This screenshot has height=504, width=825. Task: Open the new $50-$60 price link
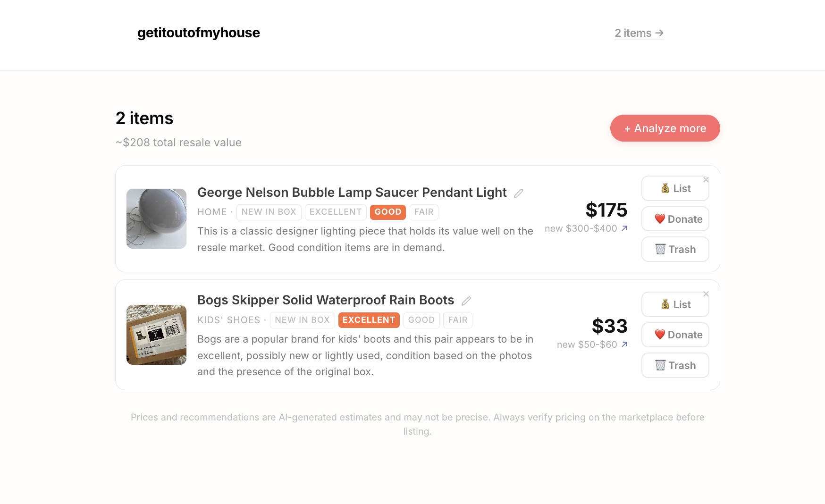[x=591, y=344]
